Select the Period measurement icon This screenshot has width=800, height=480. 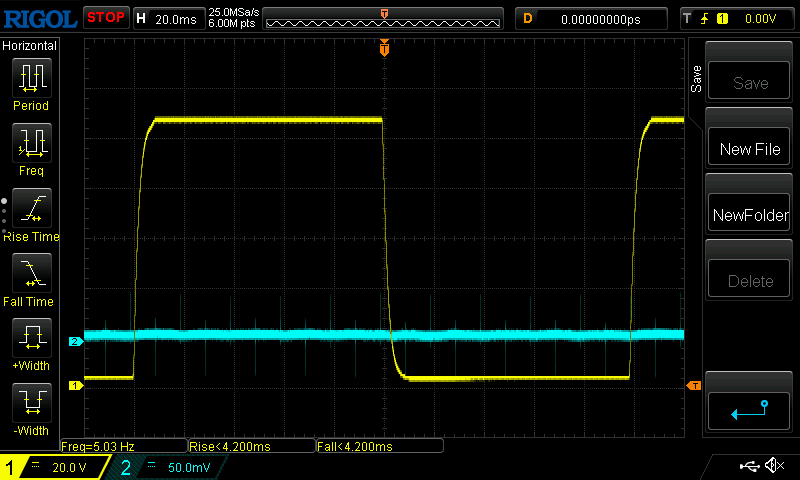31,77
